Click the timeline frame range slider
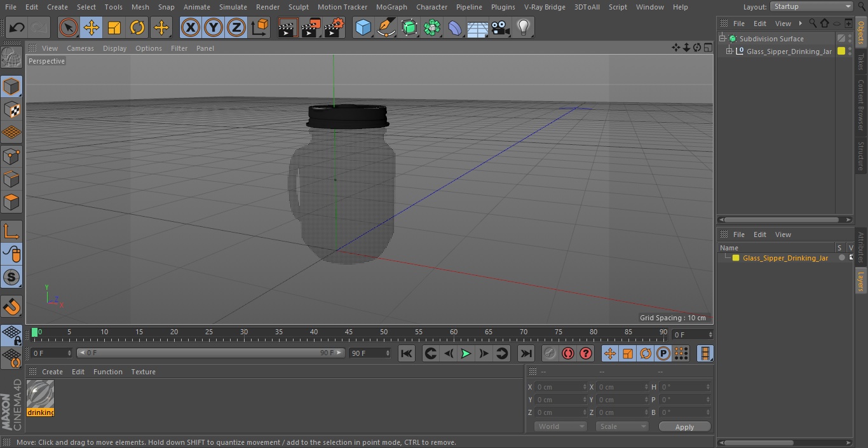Viewport: 868px width, 448px height. click(211, 353)
